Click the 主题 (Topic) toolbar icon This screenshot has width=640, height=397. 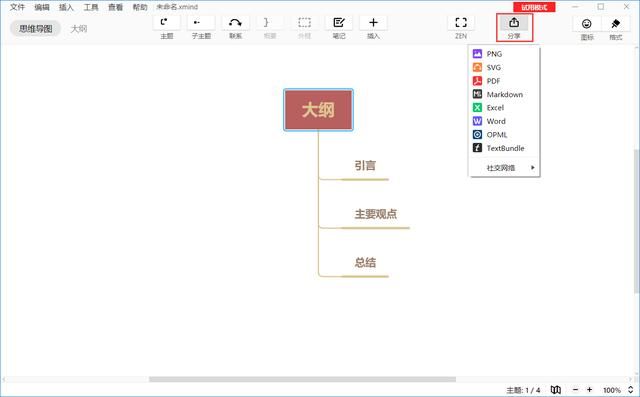[x=167, y=23]
